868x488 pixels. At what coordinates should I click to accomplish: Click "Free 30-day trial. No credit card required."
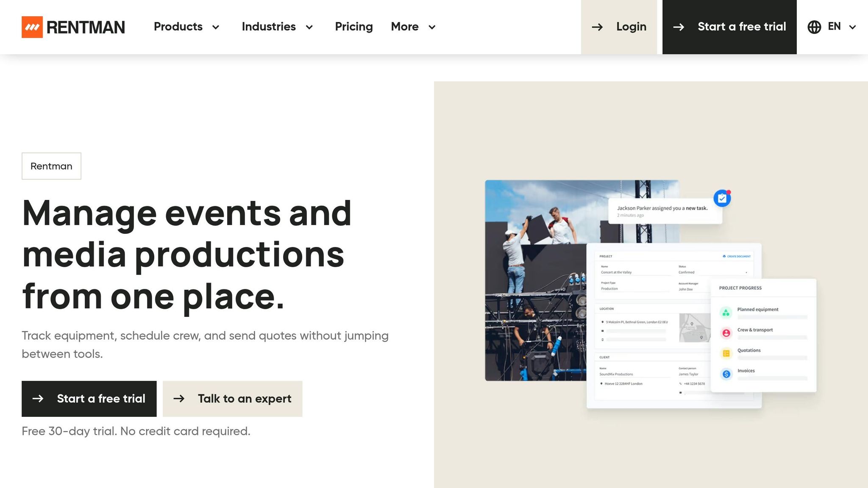136,431
